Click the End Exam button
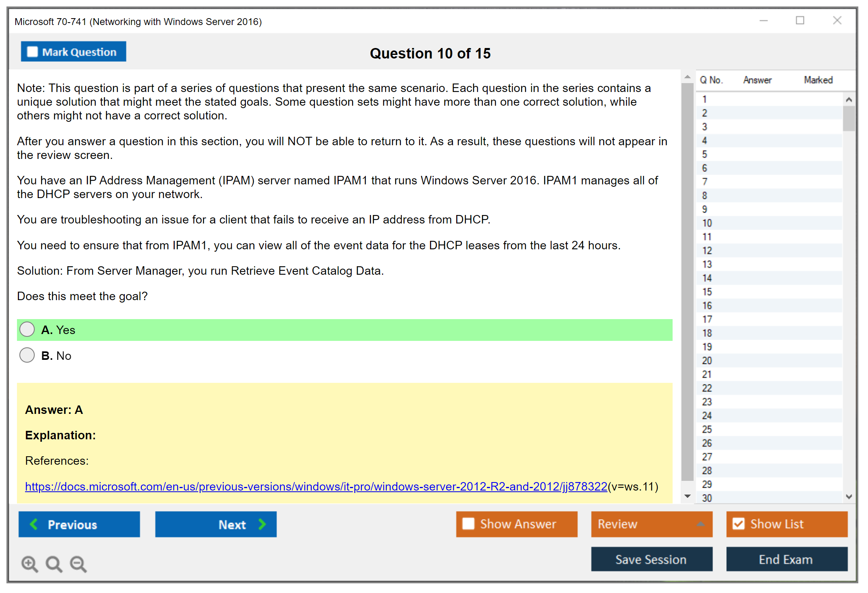Screen dimensions: 868x593 click(786, 559)
